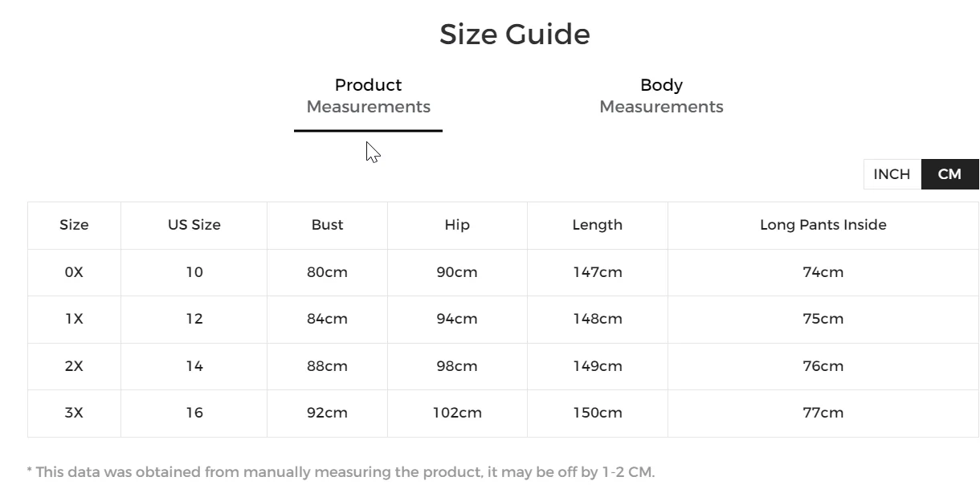Click the 102cm hip value

point(457,413)
